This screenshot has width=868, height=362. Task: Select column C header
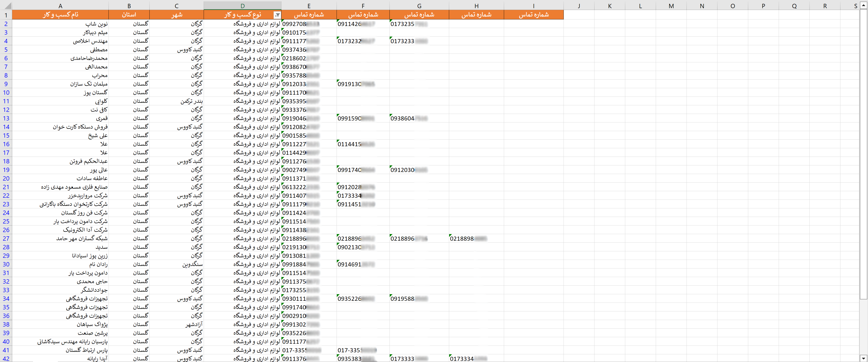click(x=177, y=6)
